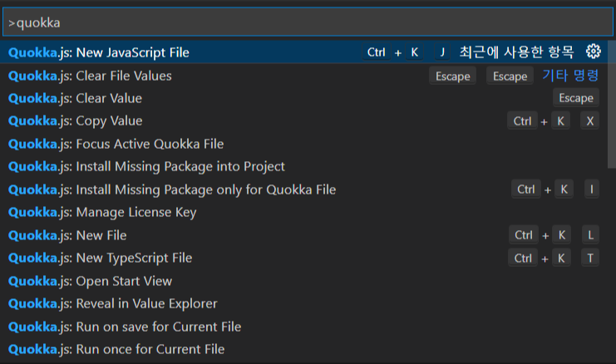Image resolution: width=616 pixels, height=364 pixels.
Task: Click the T key badge on New TypeScript File row
Action: click(589, 258)
